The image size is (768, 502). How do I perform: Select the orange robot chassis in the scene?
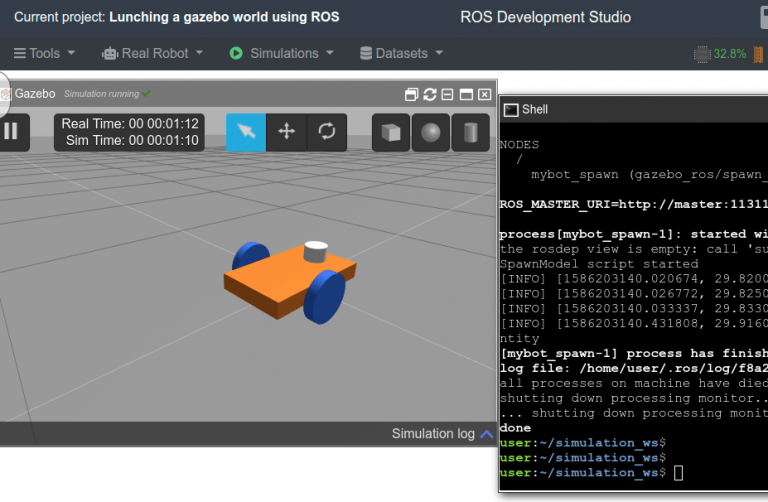point(274,279)
